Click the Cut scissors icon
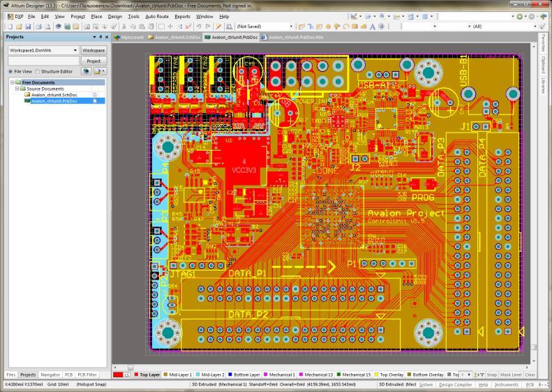 (124, 27)
